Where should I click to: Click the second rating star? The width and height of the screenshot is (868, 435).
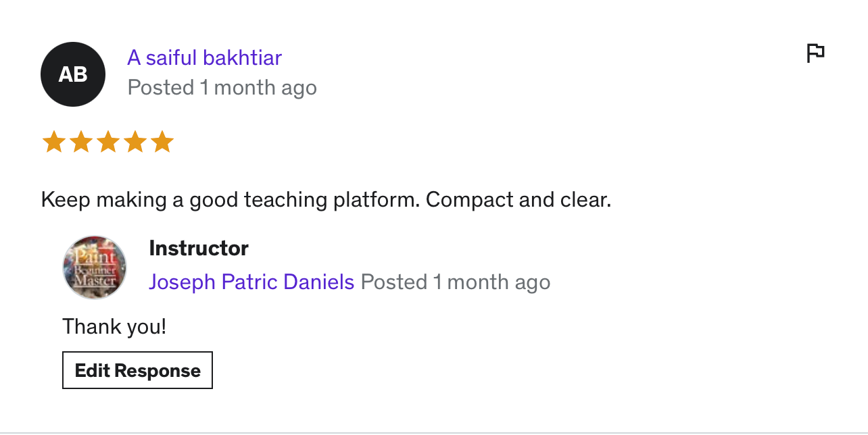pyautogui.click(x=80, y=143)
